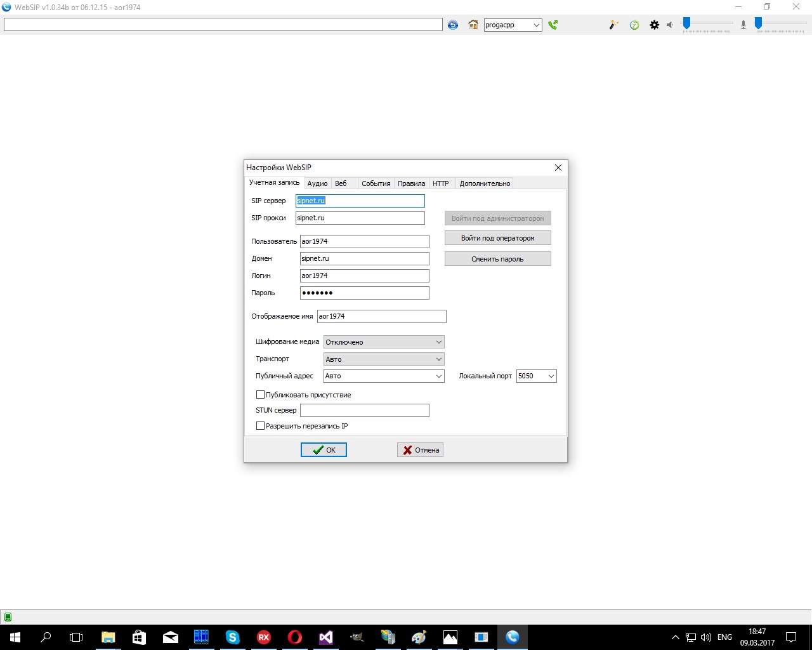
Task: Open the red RX app on the taskbar
Action: coord(263,637)
